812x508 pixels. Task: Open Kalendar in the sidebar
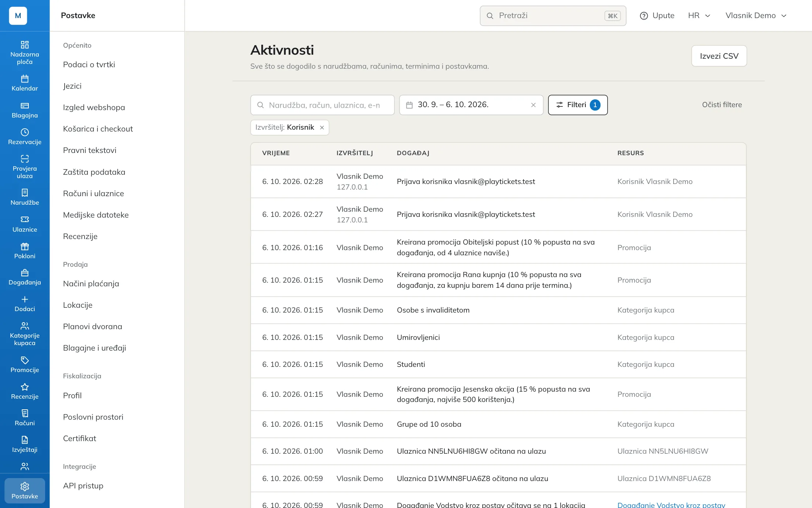[x=25, y=83]
